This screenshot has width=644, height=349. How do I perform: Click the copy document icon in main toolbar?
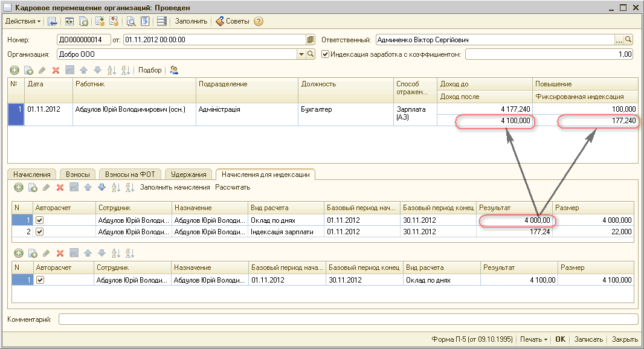click(x=83, y=21)
